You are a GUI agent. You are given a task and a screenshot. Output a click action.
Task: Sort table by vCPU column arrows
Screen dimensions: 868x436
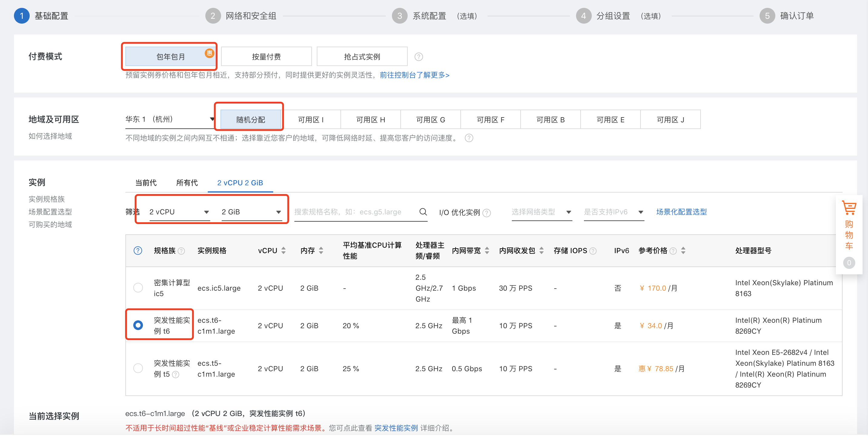pyautogui.click(x=283, y=251)
